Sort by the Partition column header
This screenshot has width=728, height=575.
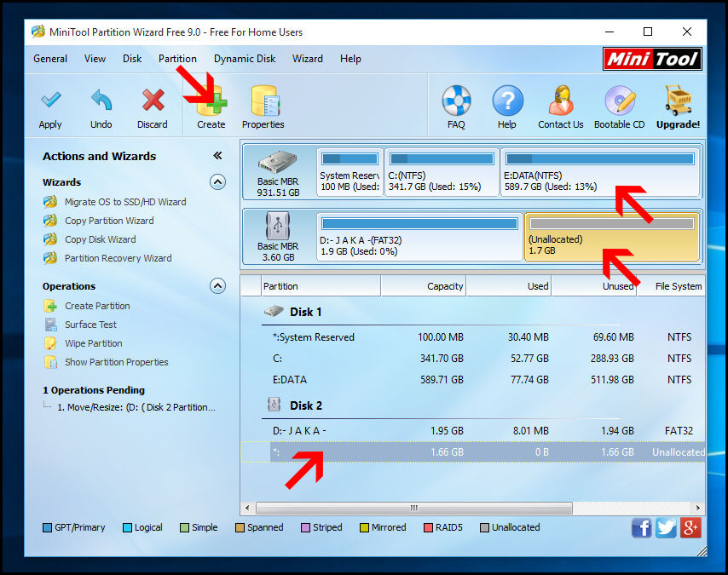coord(321,286)
